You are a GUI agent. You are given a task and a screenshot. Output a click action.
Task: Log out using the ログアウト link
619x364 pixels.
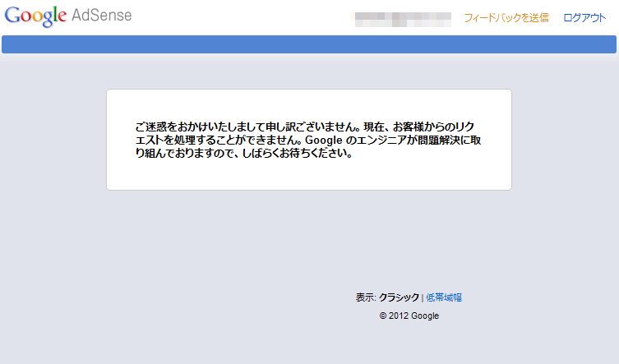click(x=584, y=18)
